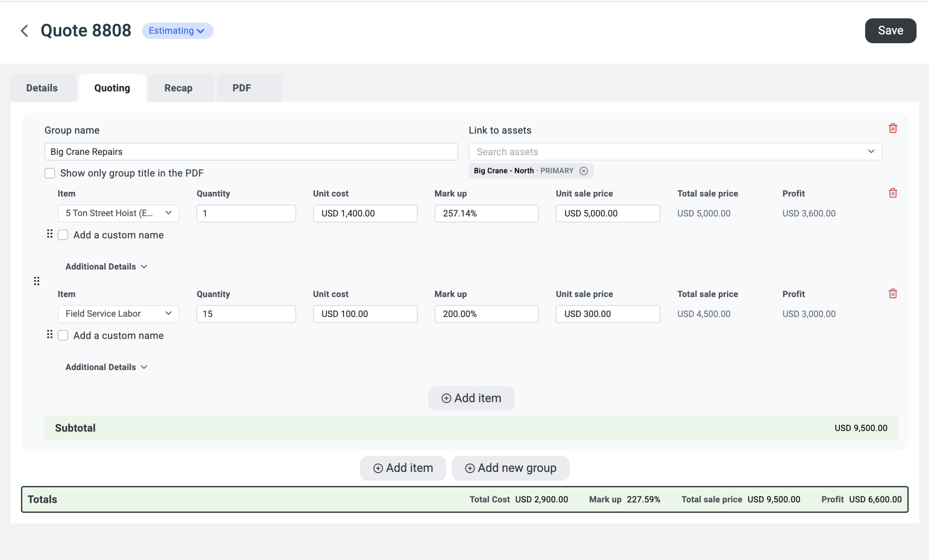Check Show only group title in the PDF
The width and height of the screenshot is (929, 560).
pos(50,173)
